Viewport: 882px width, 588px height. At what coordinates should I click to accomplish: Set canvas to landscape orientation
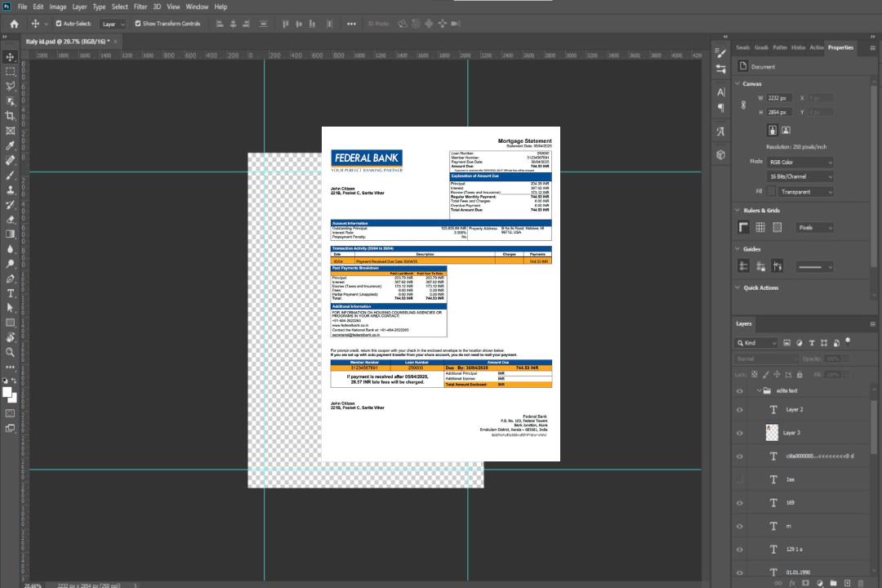(x=786, y=130)
